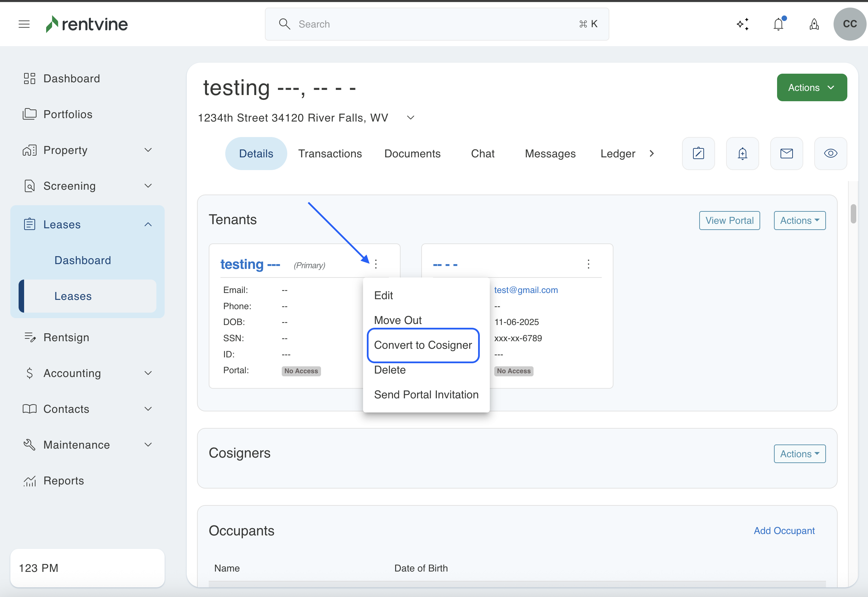Click the envelope email icon button

[x=786, y=153]
